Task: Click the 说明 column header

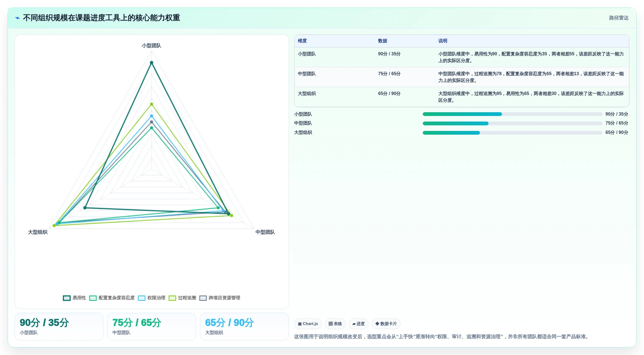Action: [x=443, y=41]
